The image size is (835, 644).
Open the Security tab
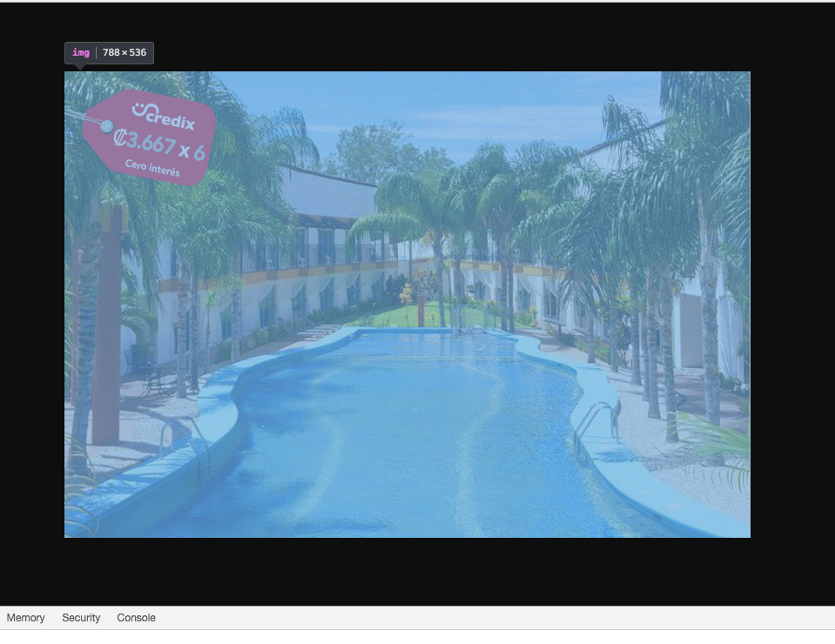[81, 618]
